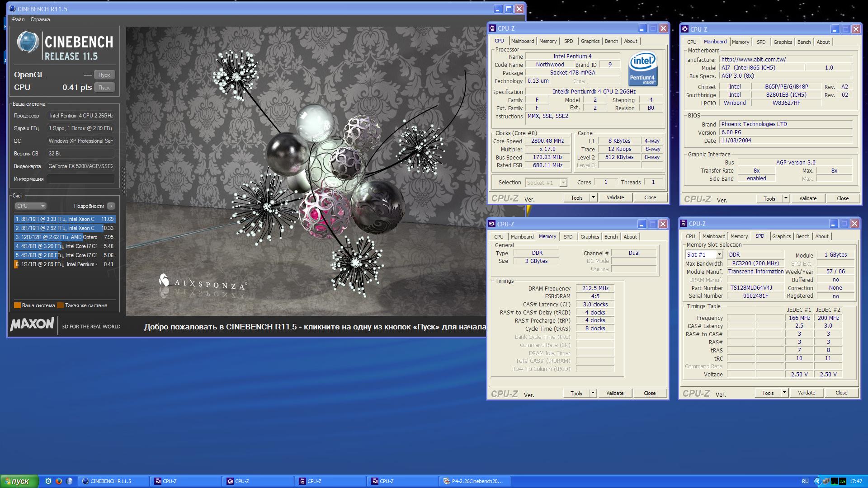
Task: Click Validate in the CPU-tab CPU-Z window
Action: click(615, 197)
